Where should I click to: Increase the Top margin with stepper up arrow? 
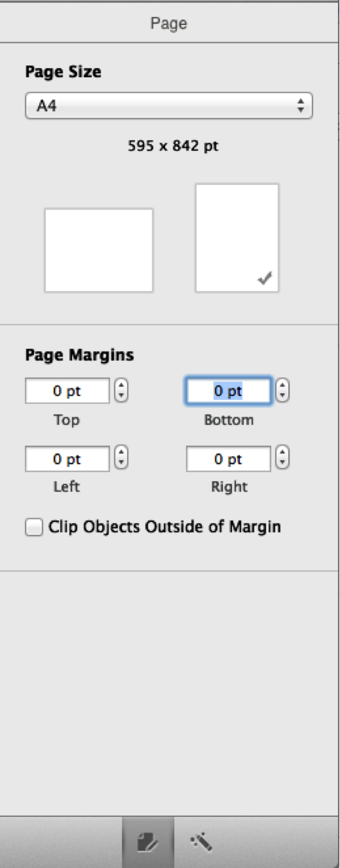[121, 386]
